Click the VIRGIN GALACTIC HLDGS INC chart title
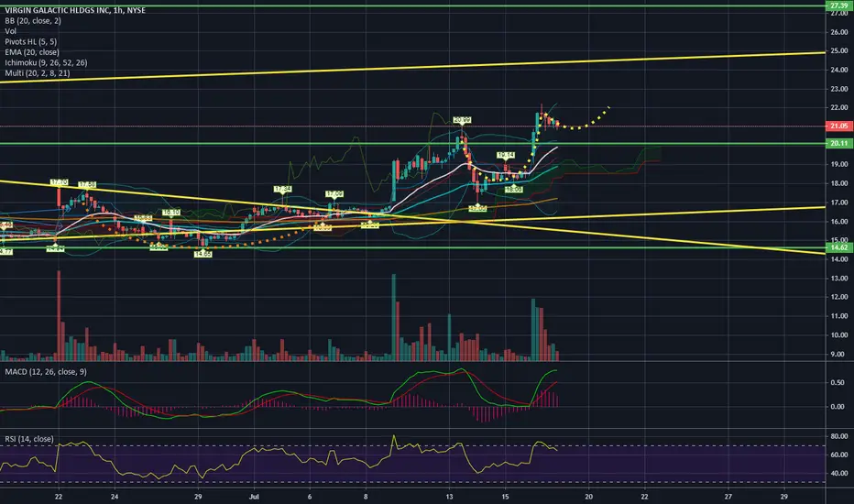The width and height of the screenshot is (854, 504). coord(75,10)
